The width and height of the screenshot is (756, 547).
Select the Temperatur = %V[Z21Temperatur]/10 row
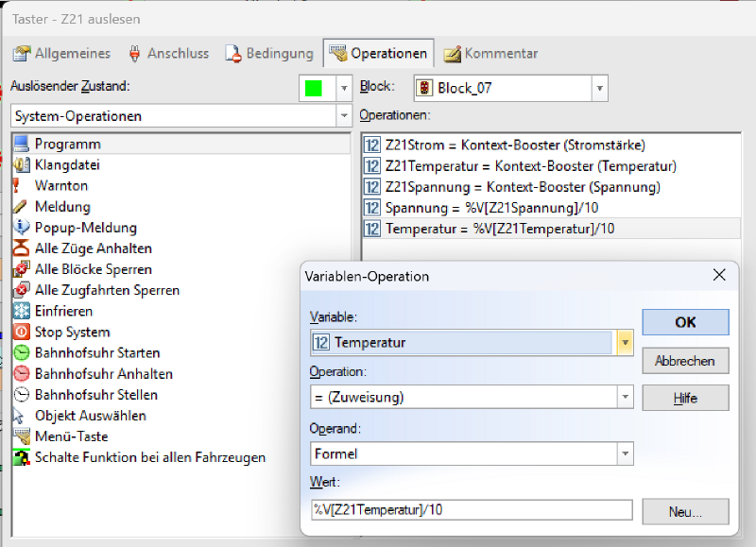[552, 229]
